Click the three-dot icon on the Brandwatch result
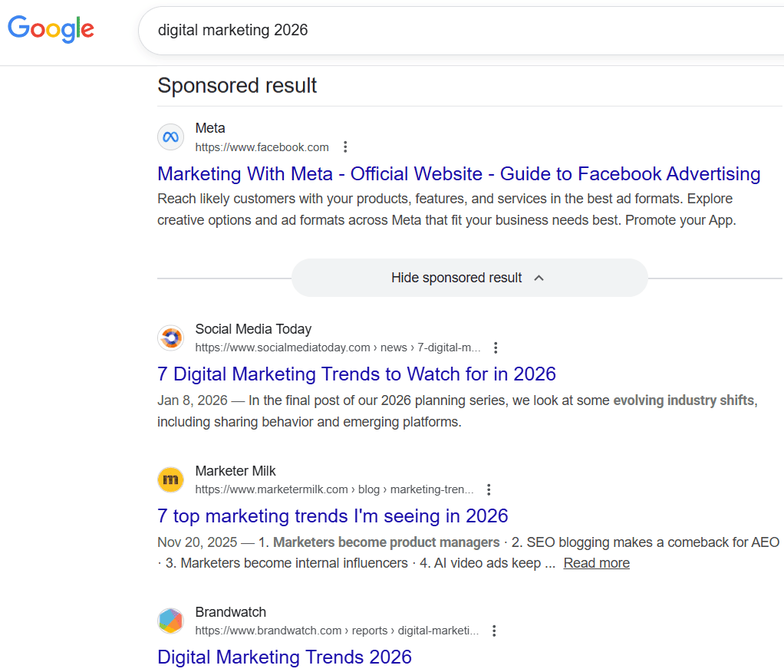The image size is (784, 672). [x=494, y=630]
